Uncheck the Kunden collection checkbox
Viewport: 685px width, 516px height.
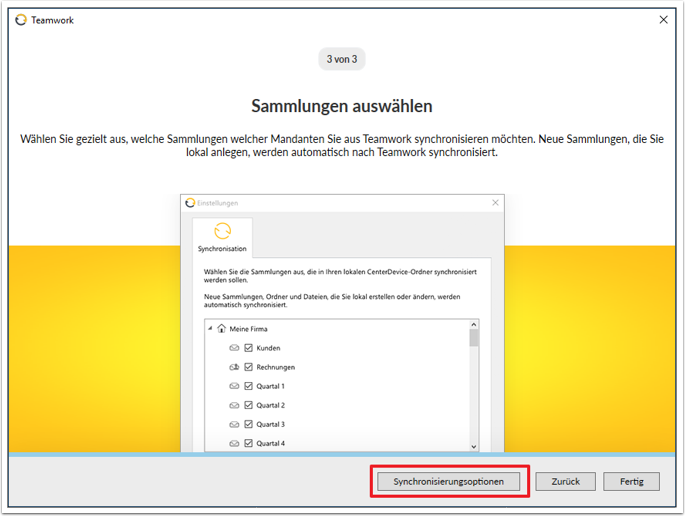point(249,348)
